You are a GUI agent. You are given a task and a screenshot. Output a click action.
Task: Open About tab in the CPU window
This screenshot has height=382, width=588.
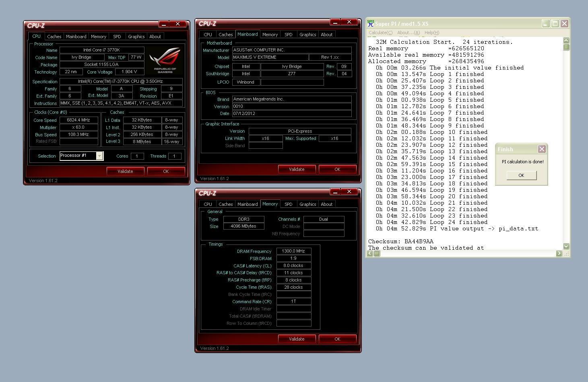[x=155, y=37]
